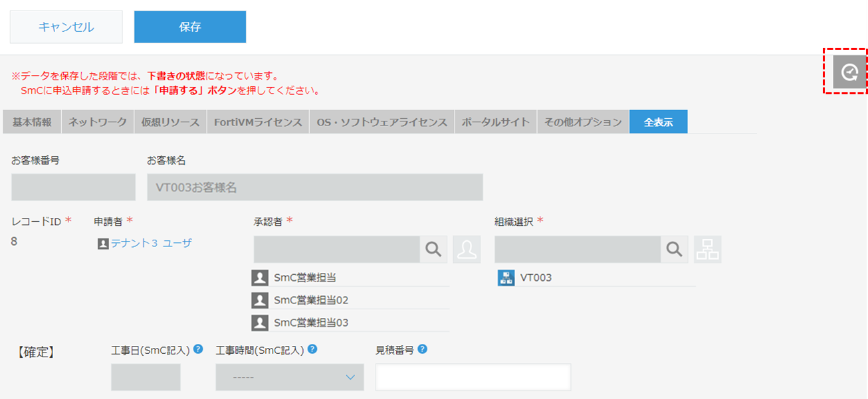Click the キャンセル button
The height and width of the screenshot is (399, 868).
(x=66, y=27)
